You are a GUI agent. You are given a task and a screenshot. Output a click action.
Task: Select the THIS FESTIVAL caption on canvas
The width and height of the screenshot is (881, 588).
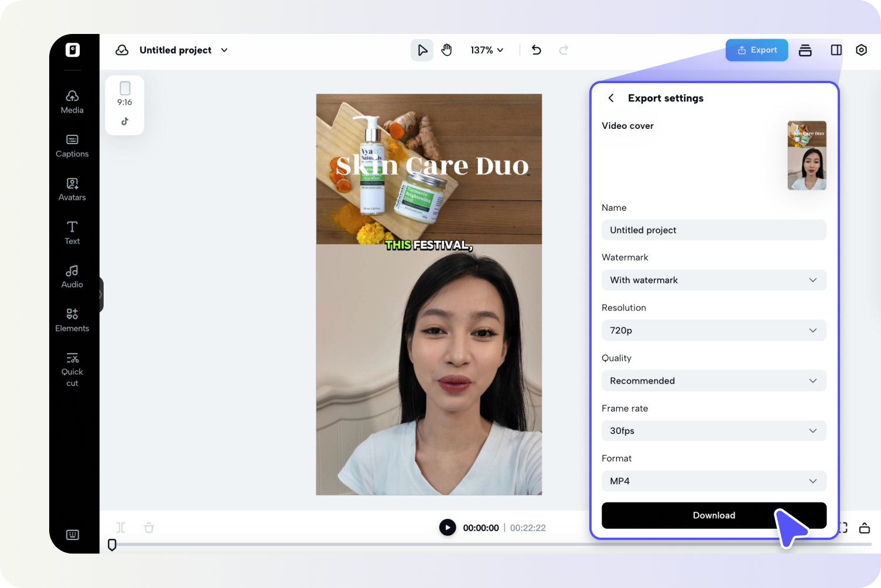(x=429, y=245)
